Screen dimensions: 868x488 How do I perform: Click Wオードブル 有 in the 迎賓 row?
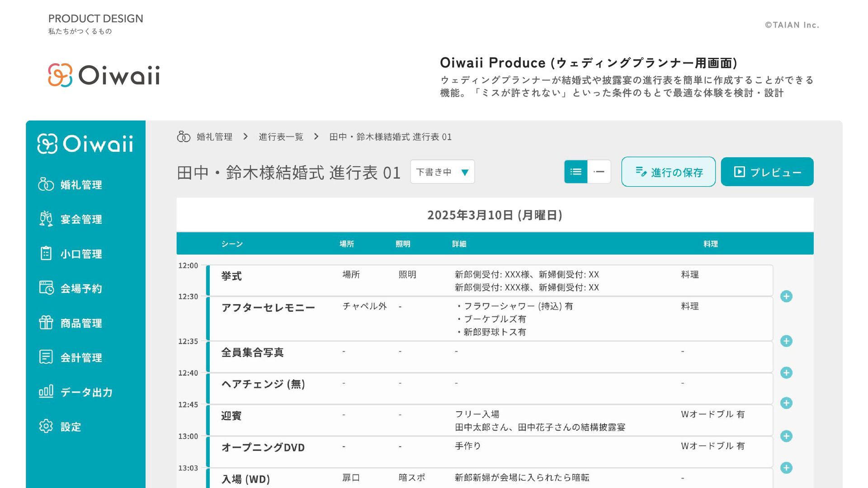pos(713,414)
